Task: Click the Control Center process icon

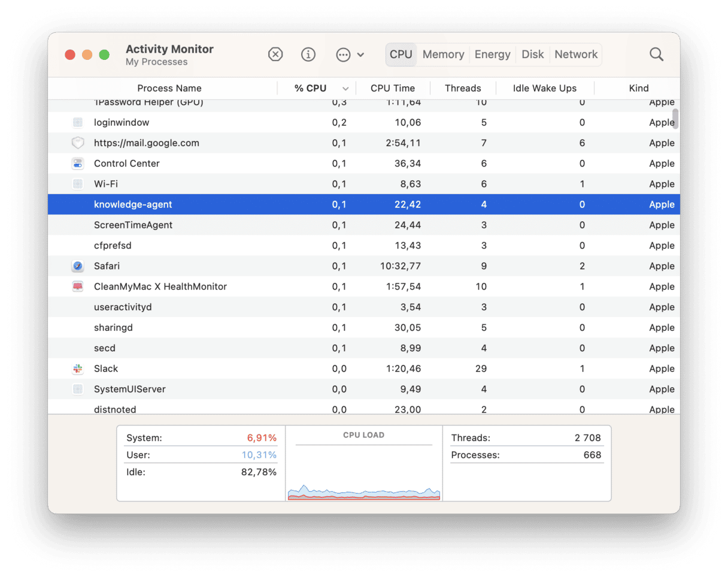Action: pyautogui.click(x=77, y=163)
